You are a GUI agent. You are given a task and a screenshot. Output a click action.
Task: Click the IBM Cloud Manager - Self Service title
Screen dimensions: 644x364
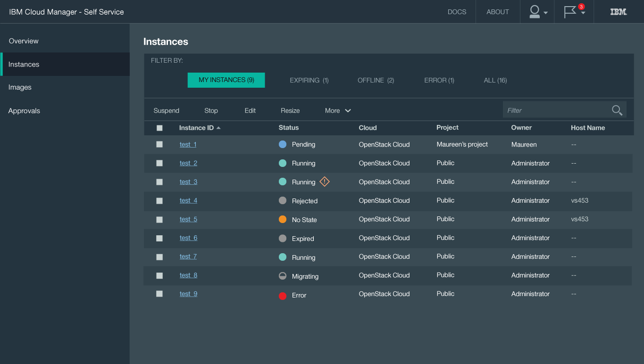point(67,12)
